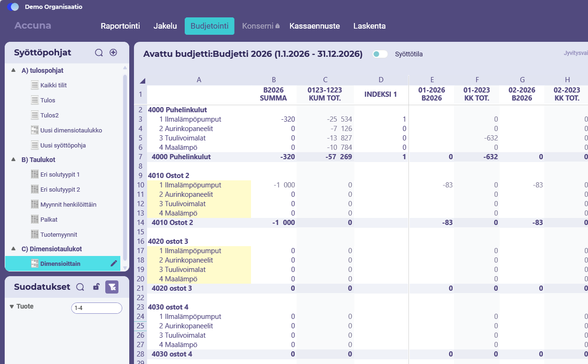Toggle the Syöttötila switch
Viewport: 588px width, 364px height.
click(x=380, y=54)
